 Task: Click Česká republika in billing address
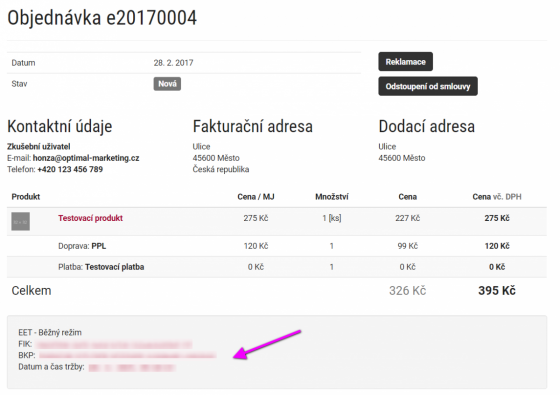pos(221,169)
